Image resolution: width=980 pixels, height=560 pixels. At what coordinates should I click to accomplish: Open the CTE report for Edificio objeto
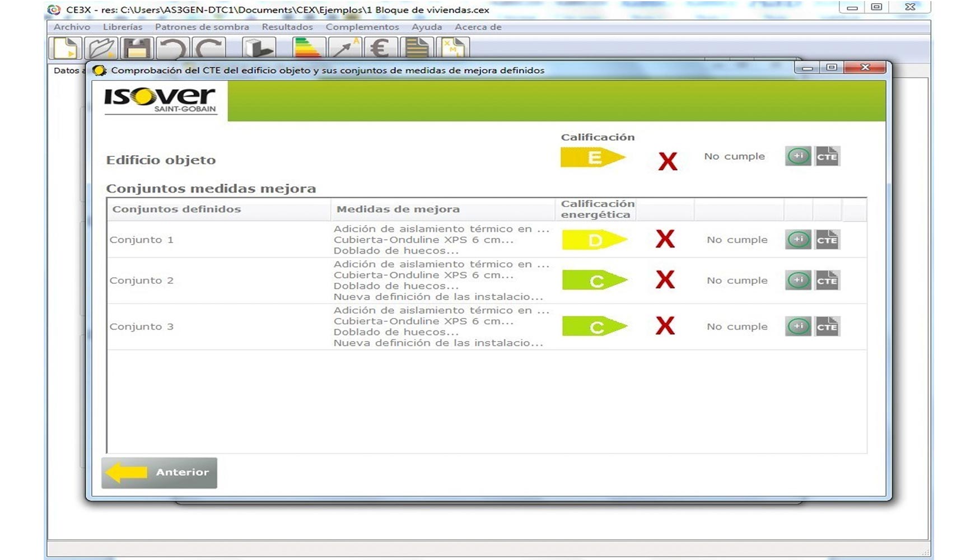827,156
